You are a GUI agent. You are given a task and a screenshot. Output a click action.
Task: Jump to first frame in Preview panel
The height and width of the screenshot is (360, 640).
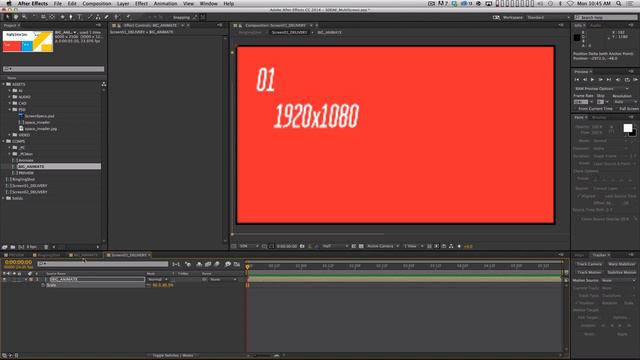pos(577,80)
